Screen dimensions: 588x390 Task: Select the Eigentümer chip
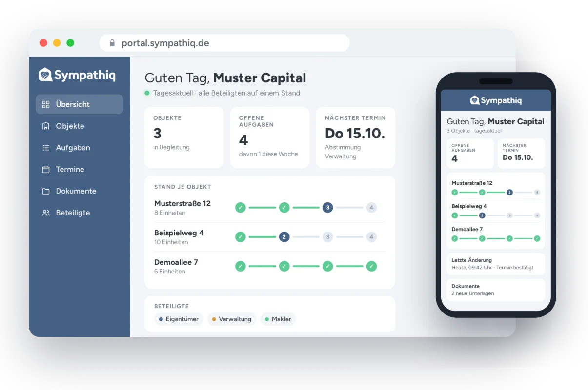point(179,319)
